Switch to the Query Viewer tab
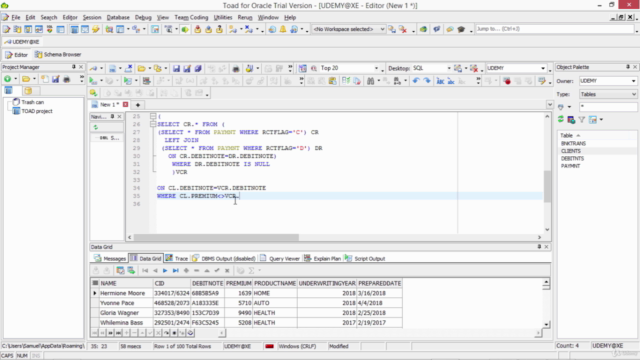The height and width of the screenshot is (360, 640). pos(280,258)
